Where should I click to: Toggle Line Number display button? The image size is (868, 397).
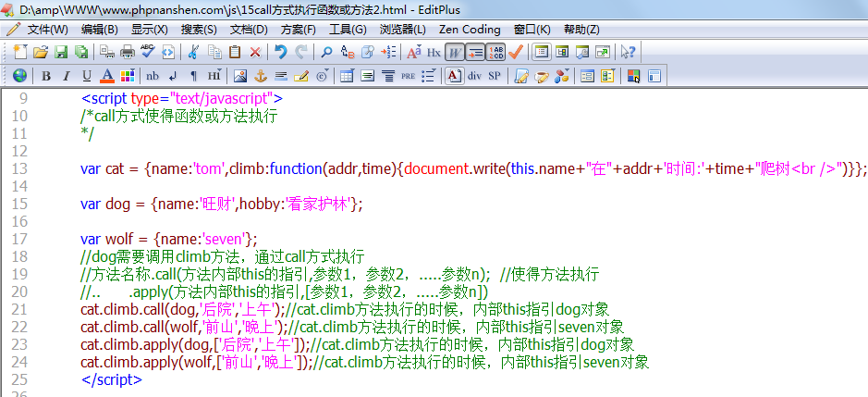tap(495, 52)
